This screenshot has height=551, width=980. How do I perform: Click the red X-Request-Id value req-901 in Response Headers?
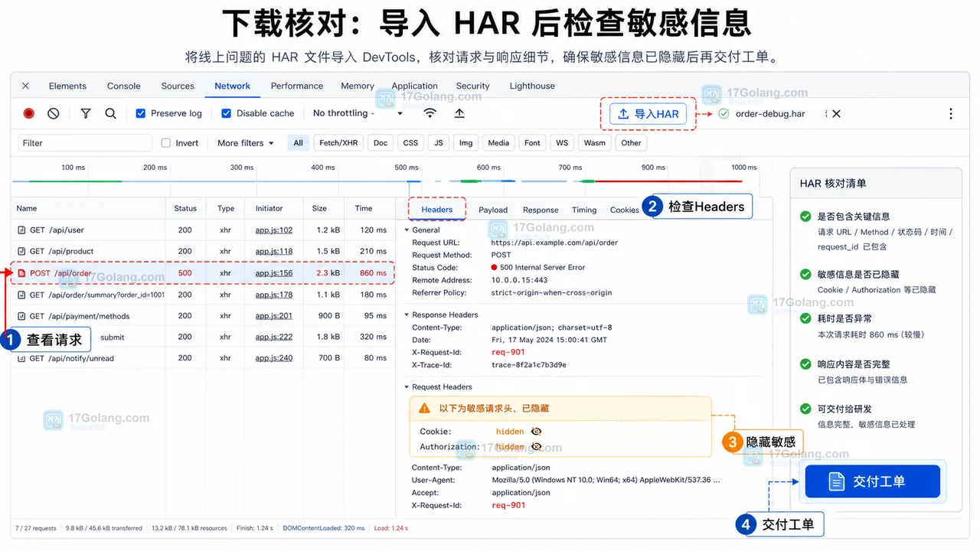coord(508,353)
